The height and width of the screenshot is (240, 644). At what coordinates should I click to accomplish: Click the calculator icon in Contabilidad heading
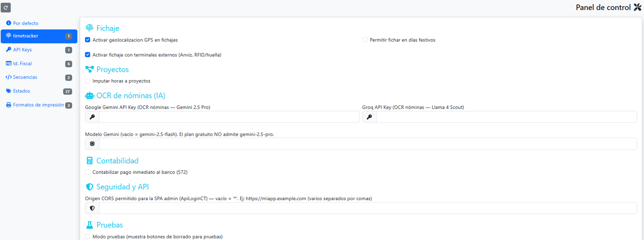[x=89, y=161]
